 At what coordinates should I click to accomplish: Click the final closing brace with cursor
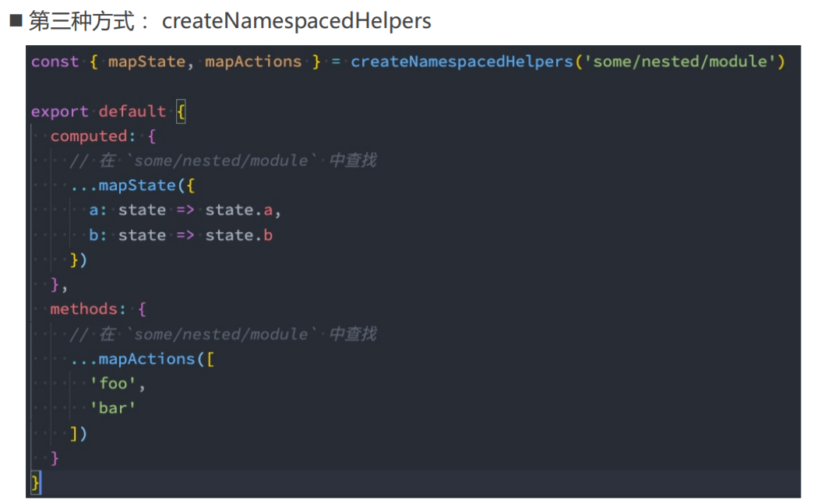click(35, 483)
